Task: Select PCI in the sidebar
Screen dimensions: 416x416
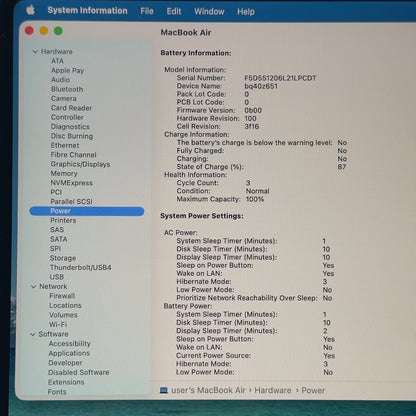Action: 56,192
